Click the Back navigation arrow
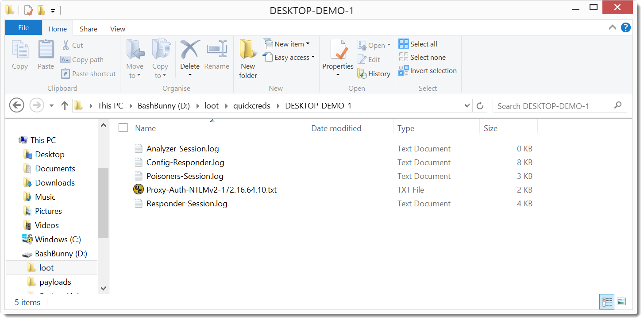The width and height of the screenshot is (644, 321). (x=17, y=106)
